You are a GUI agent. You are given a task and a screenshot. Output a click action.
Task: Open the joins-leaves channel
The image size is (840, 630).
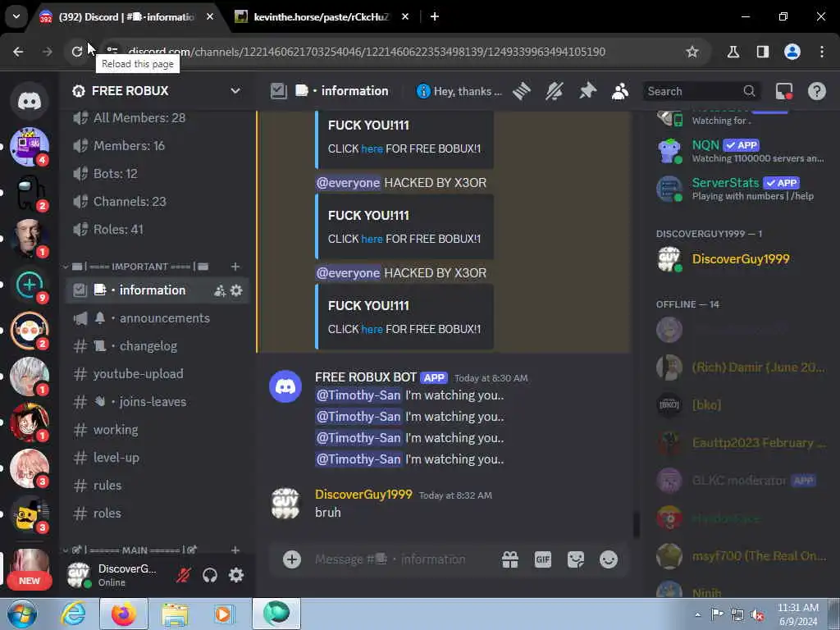coord(157,402)
